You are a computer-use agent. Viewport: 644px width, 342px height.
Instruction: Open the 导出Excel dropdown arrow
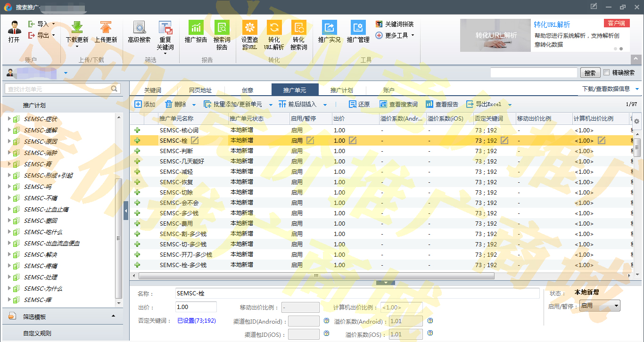[x=510, y=105]
